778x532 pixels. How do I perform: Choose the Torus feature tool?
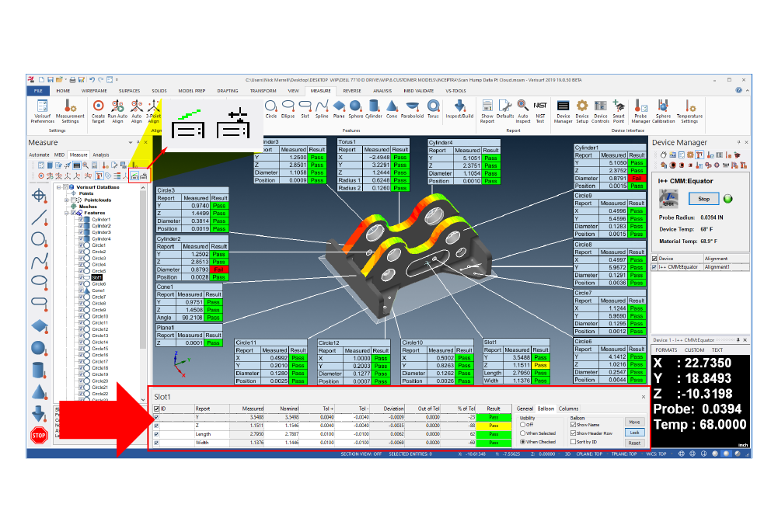point(433,109)
